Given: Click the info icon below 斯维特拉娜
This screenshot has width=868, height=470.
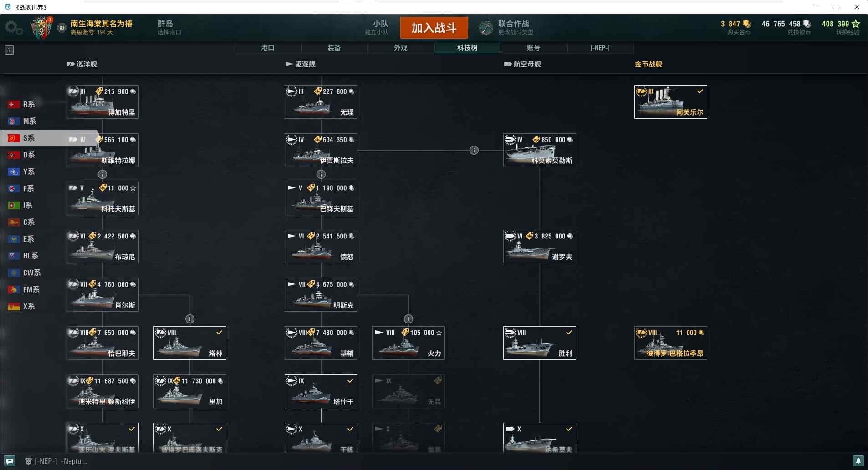Looking at the screenshot, I should [102, 174].
